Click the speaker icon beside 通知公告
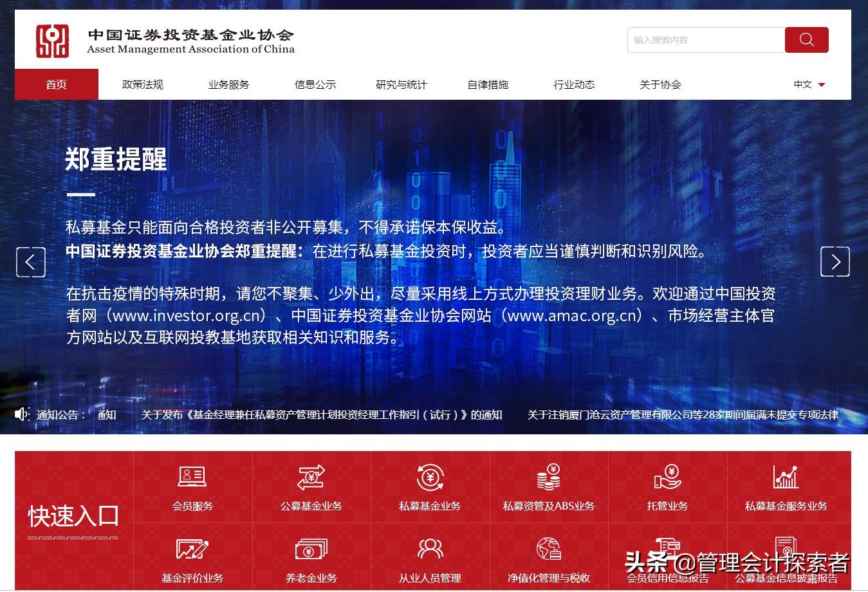Image resolution: width=868 pixels, height=592 pixels. click(x=22, y=414)
